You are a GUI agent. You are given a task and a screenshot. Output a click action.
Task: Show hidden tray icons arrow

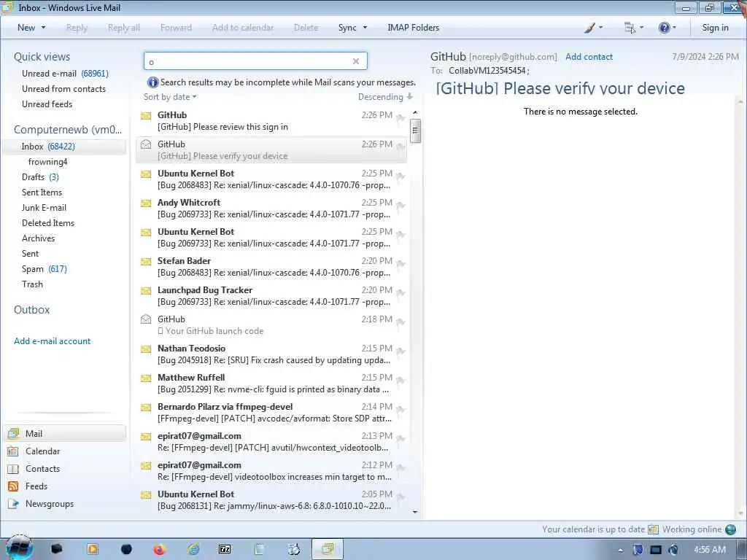click(620, 550)
